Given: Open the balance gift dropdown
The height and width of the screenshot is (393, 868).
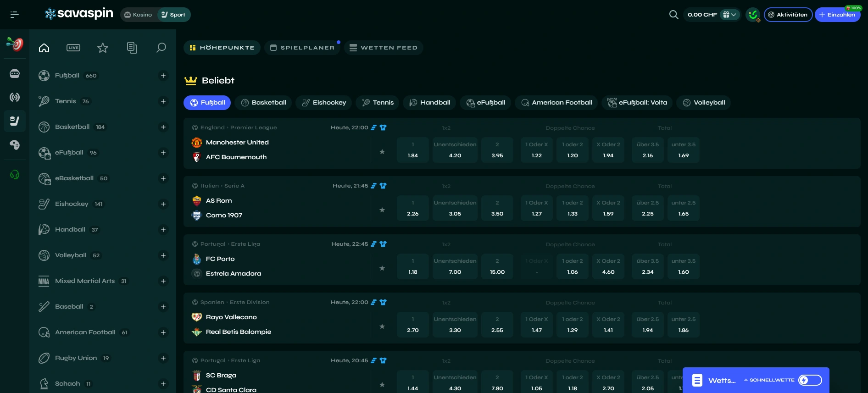Looking at the screenshot, I should point(729,15).
